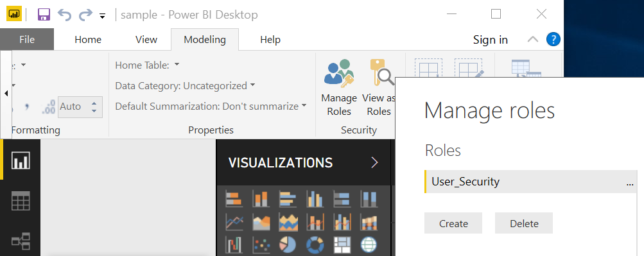Click the Power BI logo icon
Image resolution: width=644 pixels, height=256 pixels.
point(14,14)
